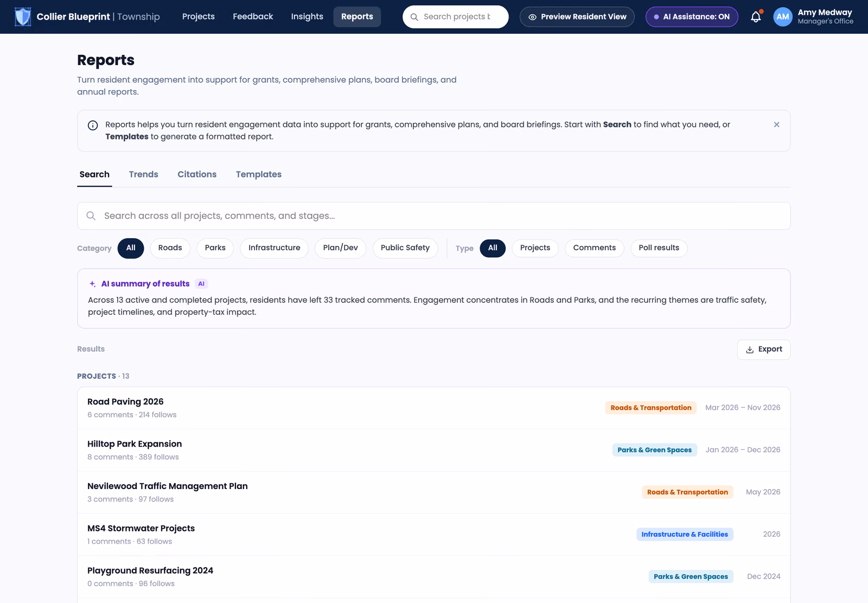
Task: Focus the top search projects field
Action: 455,17
